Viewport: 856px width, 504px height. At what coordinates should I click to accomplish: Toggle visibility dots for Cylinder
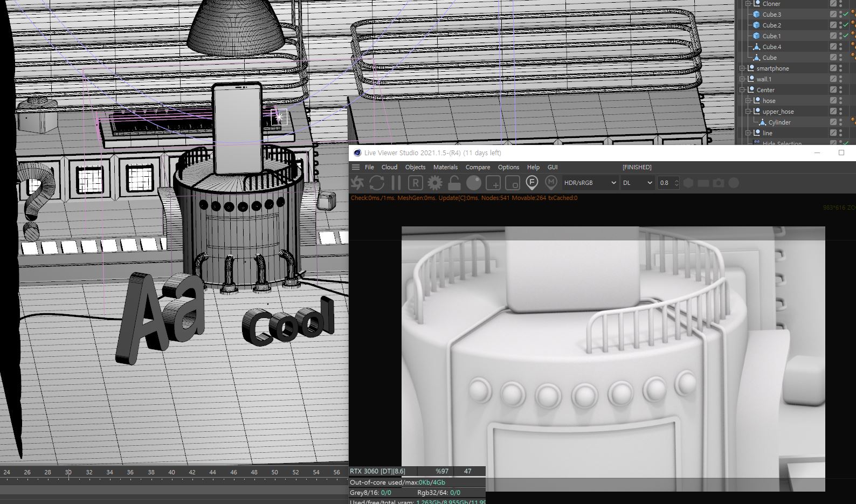coord(840,122)
